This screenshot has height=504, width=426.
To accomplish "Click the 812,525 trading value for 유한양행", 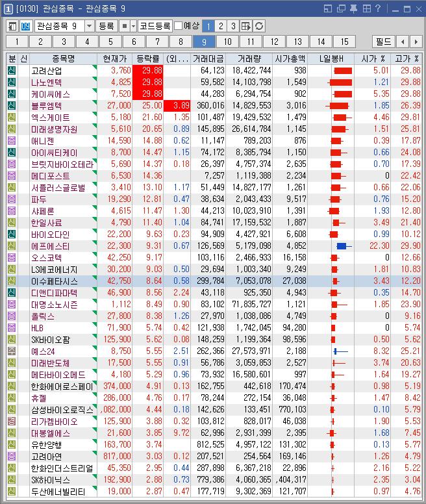I will [x=210, y=444].
